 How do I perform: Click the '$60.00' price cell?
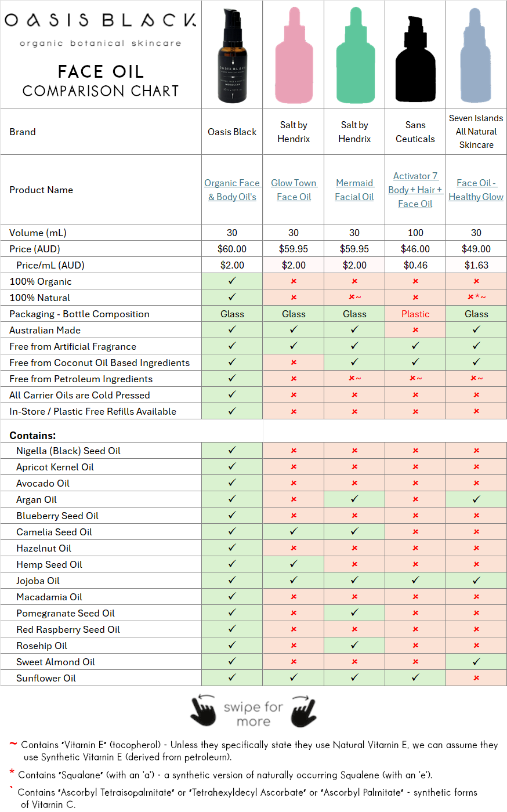pyautogui.click(x=232, y=249)
